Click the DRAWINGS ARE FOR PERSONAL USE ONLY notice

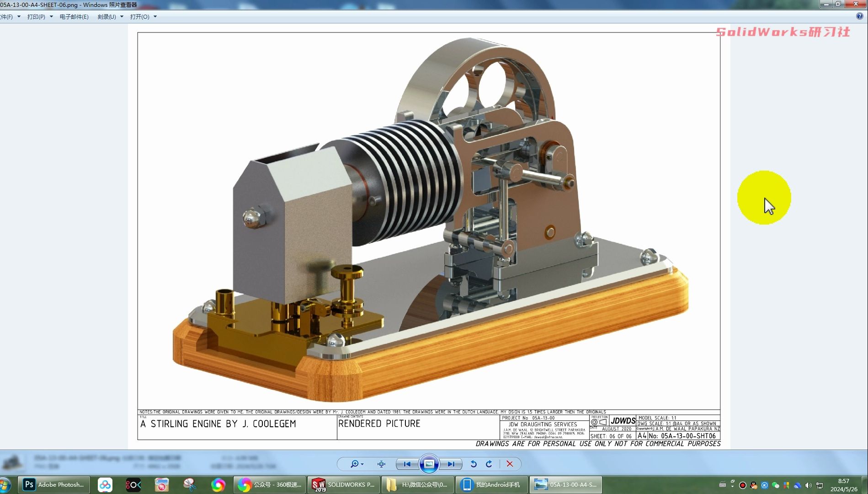coord(598,444)
